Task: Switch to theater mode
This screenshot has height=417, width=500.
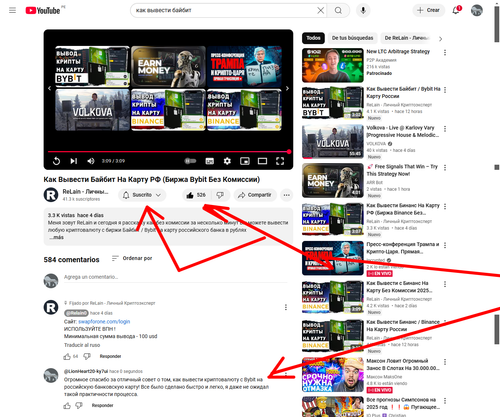Action: [262, 161]
